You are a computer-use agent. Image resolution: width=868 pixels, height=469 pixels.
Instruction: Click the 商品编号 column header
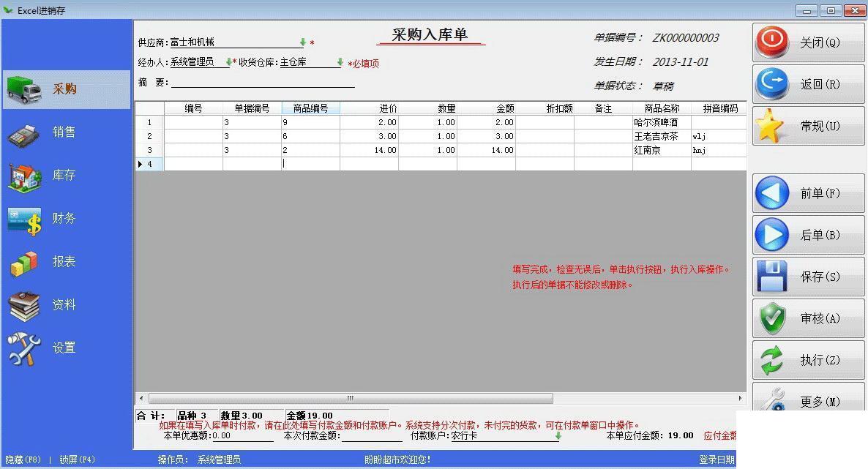pyautogui.click(x=310, y=108)
